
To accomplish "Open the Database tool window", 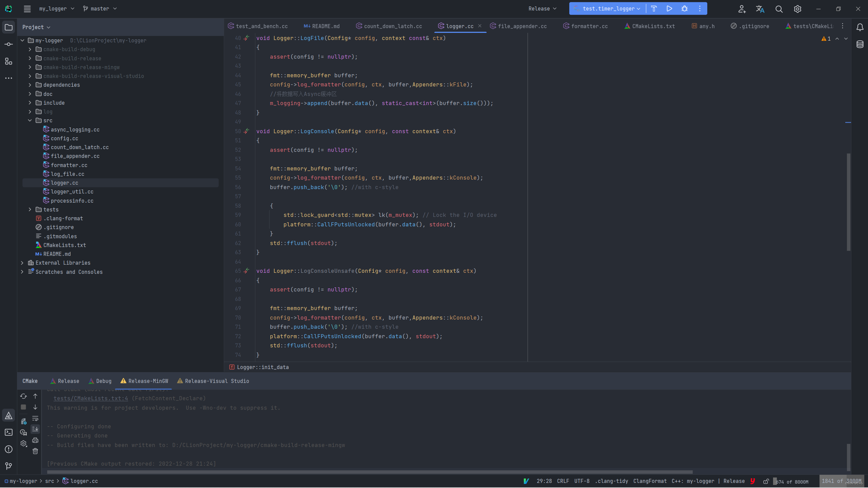I will pyautogui.click(x=860, y=44).
